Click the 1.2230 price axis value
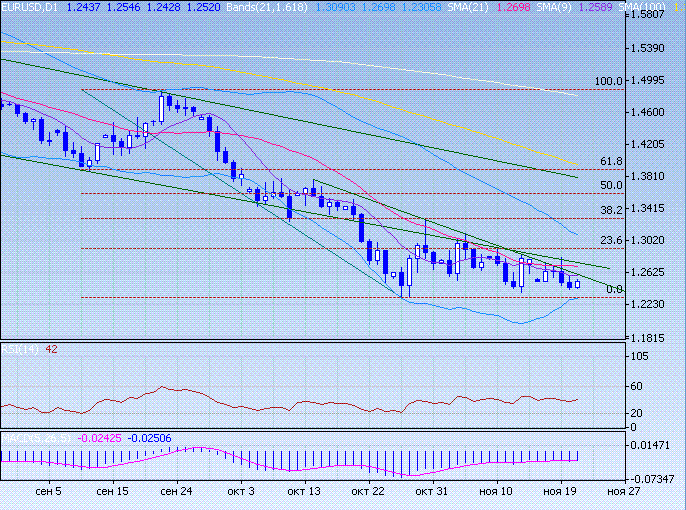 (x=651, y=304)
